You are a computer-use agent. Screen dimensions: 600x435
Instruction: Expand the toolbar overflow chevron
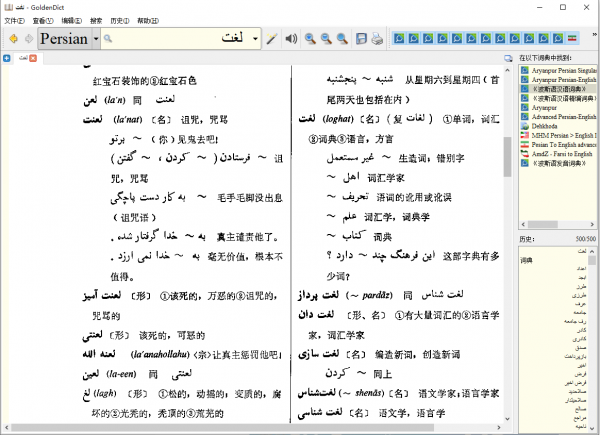tap(595, 34)
